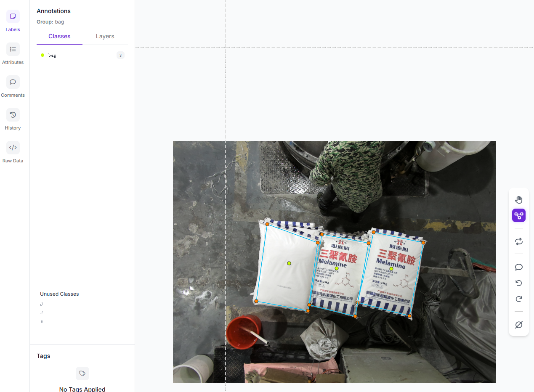534x392 pixels.
Task: Click bottom-right vertex of rightmost bag polygon
Action: (409, 316)
